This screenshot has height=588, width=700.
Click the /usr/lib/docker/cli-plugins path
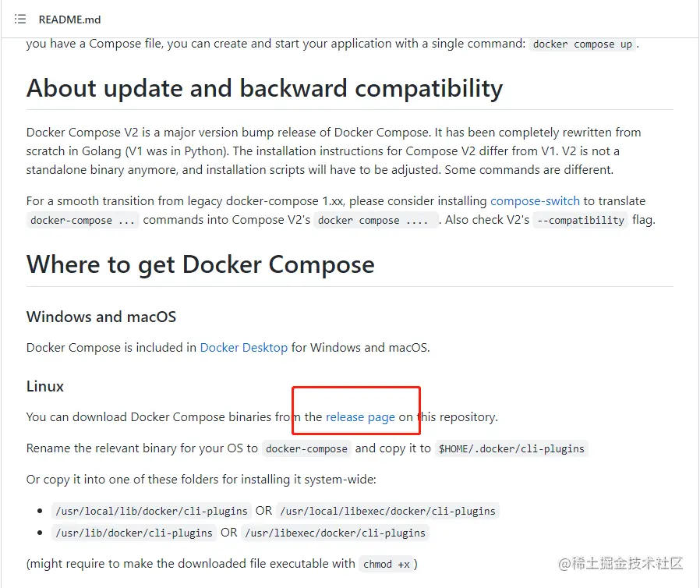(x=134, y=533)
